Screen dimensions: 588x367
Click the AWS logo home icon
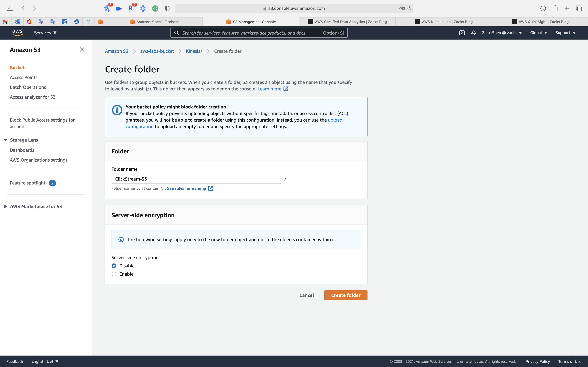pos(17,33)
